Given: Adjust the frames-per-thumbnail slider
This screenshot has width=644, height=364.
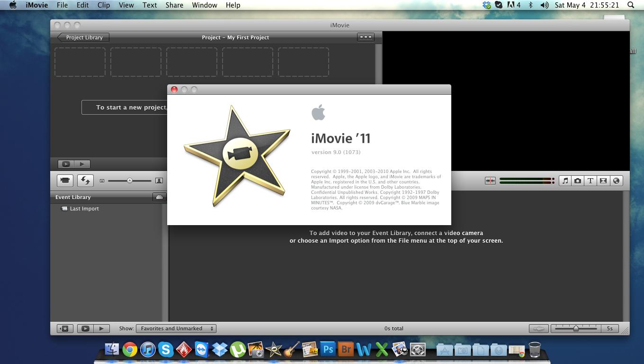Looking at the screenshot, I should click(x=576, y=328).
